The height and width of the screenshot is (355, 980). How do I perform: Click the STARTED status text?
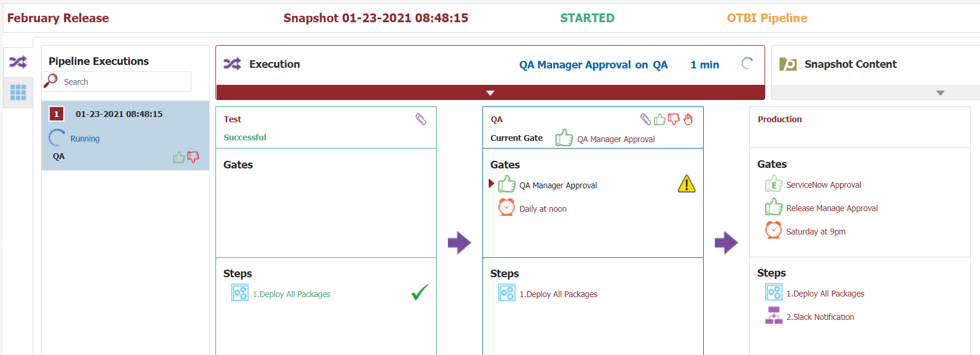click(587, 18)
